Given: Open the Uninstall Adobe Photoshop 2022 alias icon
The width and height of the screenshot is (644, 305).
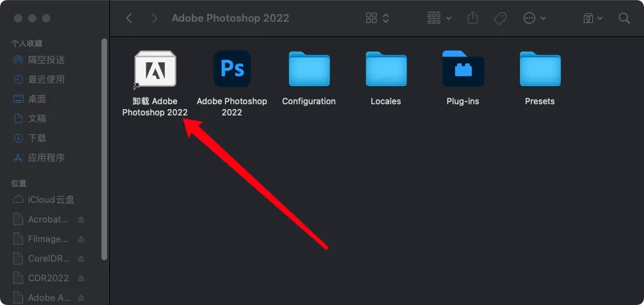Looking at the screenshot, I should pyautogui.click(x=155, y=69).
